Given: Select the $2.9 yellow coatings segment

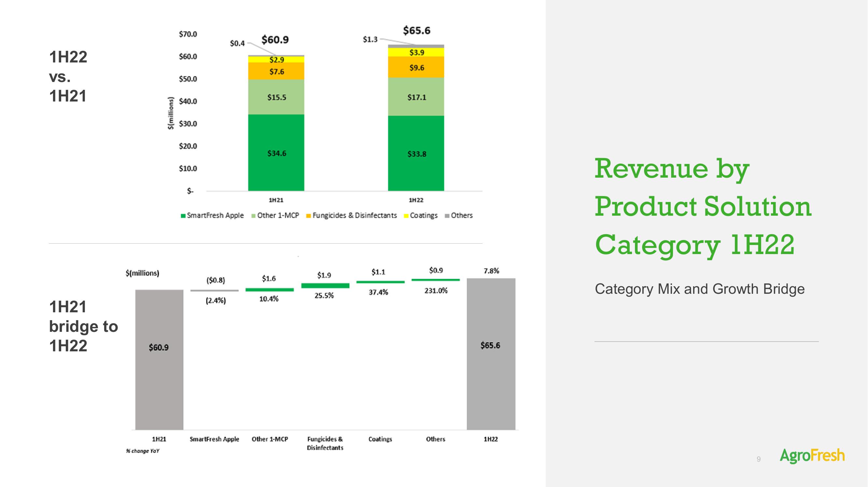Looking at the screenshot, I should (x=276, y=60).
